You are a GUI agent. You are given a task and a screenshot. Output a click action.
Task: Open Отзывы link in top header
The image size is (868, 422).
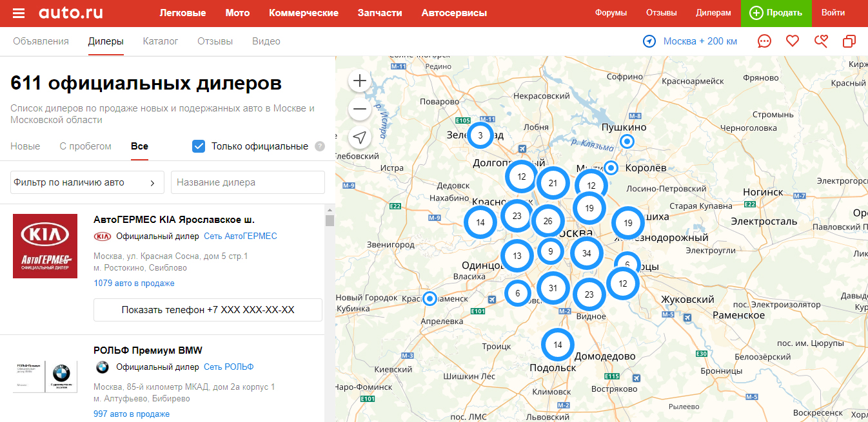coord(661,13)
